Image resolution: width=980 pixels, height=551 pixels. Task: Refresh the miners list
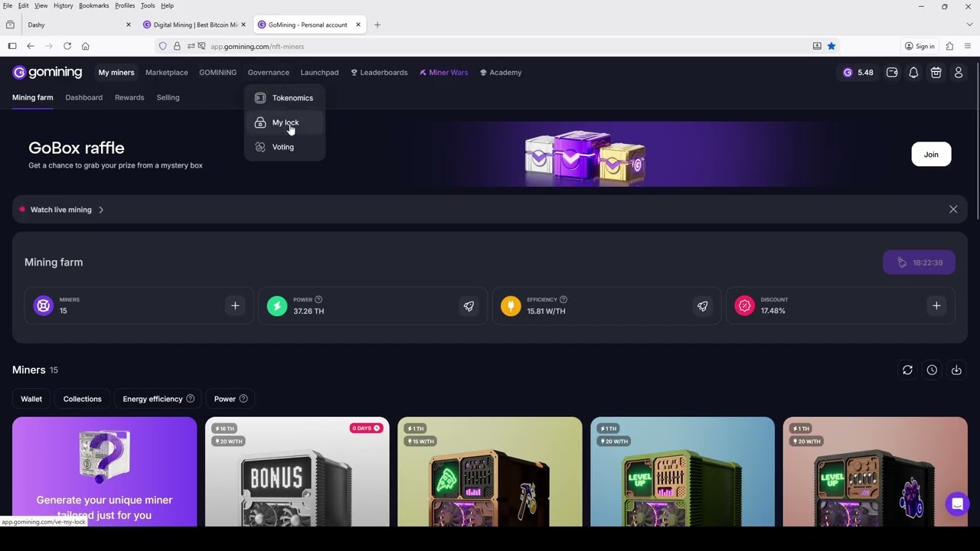[907, 370]
